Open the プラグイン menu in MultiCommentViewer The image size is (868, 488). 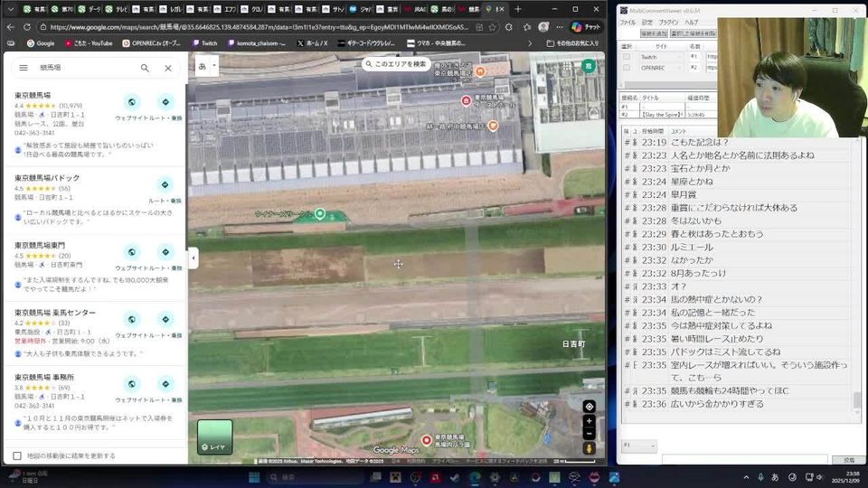click(x=668, y=22)
